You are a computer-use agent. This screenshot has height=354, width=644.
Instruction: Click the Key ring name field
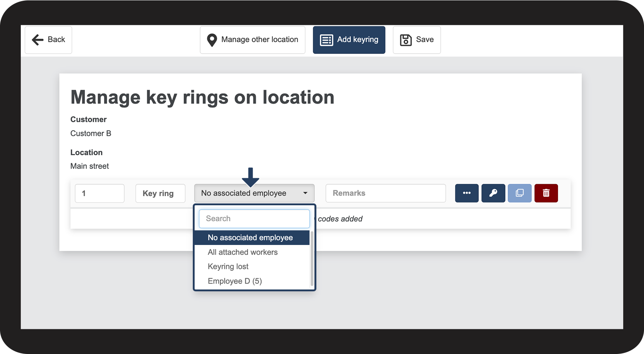pyautogui.click(x=160, y=193)
